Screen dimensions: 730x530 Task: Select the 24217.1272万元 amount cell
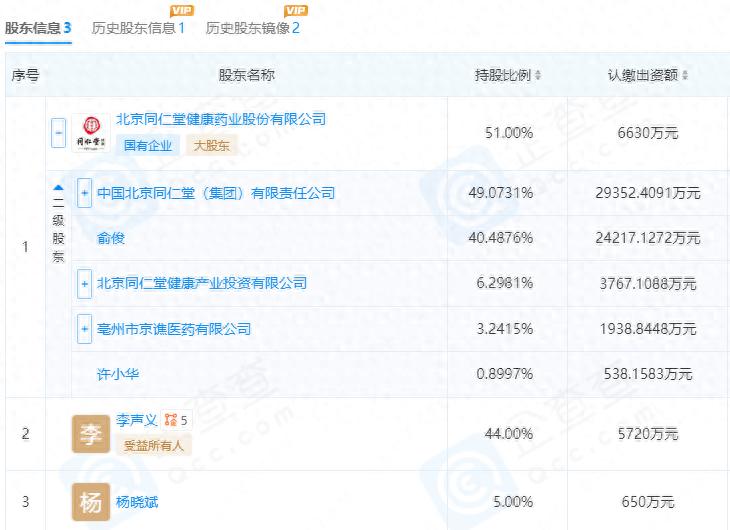pyautogui.click(x=648, y=238)
